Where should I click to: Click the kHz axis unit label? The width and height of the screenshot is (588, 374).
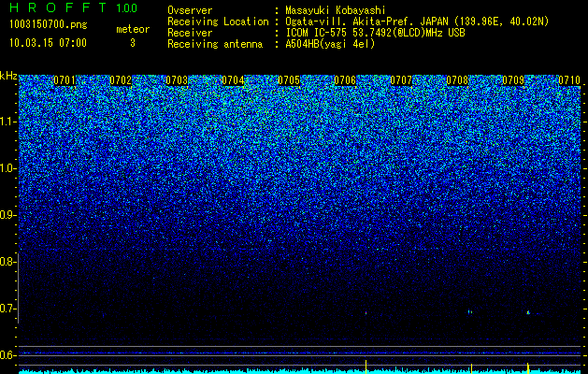(8, 76)
